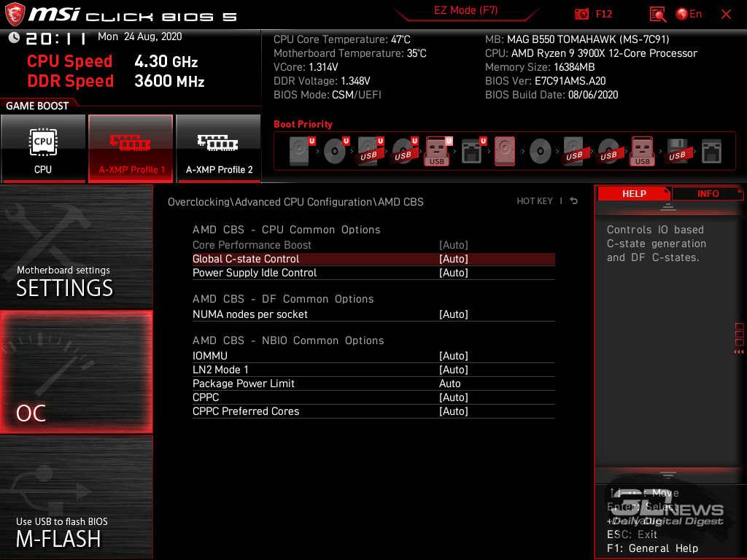The width and height of the screenshot is (747, 560).
Task: Open the HOT KEY list
Action: [x=535, y=201]
